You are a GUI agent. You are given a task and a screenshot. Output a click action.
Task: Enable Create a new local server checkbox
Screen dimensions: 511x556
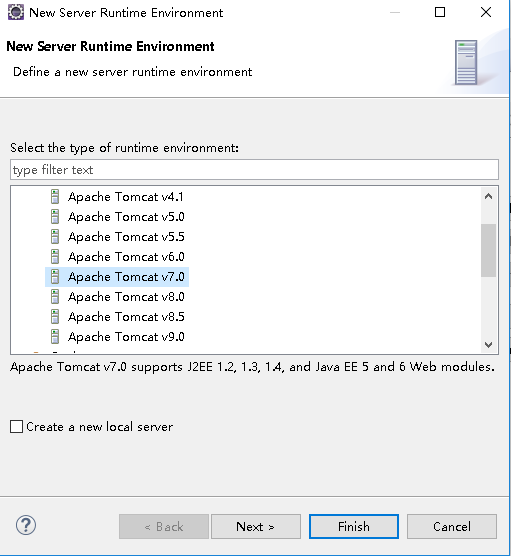click(x=17, y=427)
